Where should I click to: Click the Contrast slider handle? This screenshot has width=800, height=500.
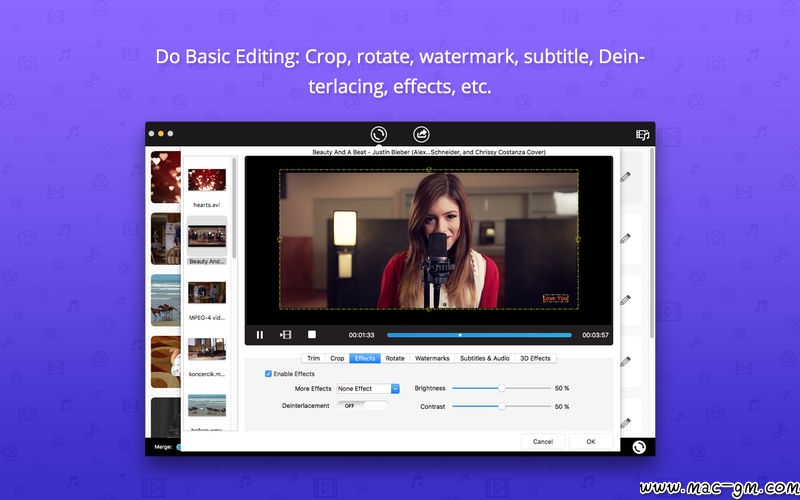point(502,406)
